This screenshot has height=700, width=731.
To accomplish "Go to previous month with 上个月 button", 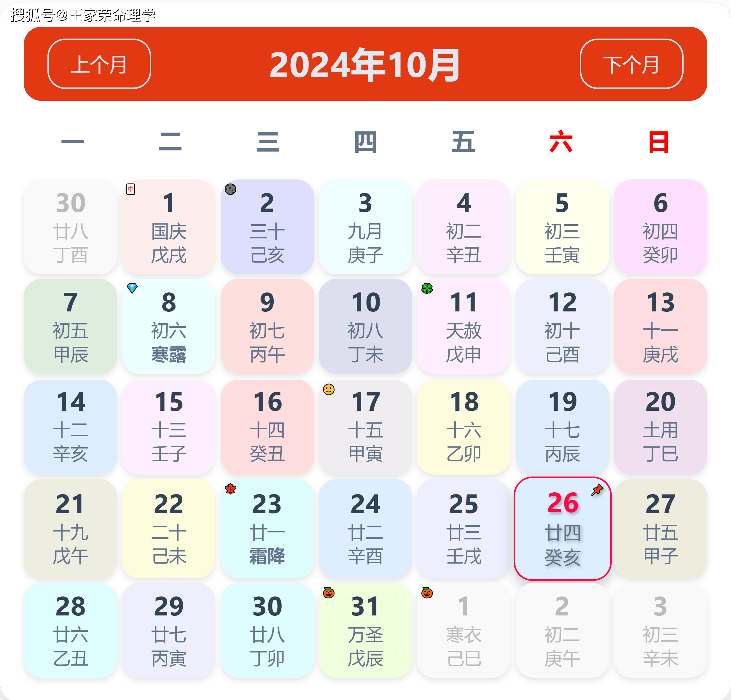I will (x=99, y=64).
